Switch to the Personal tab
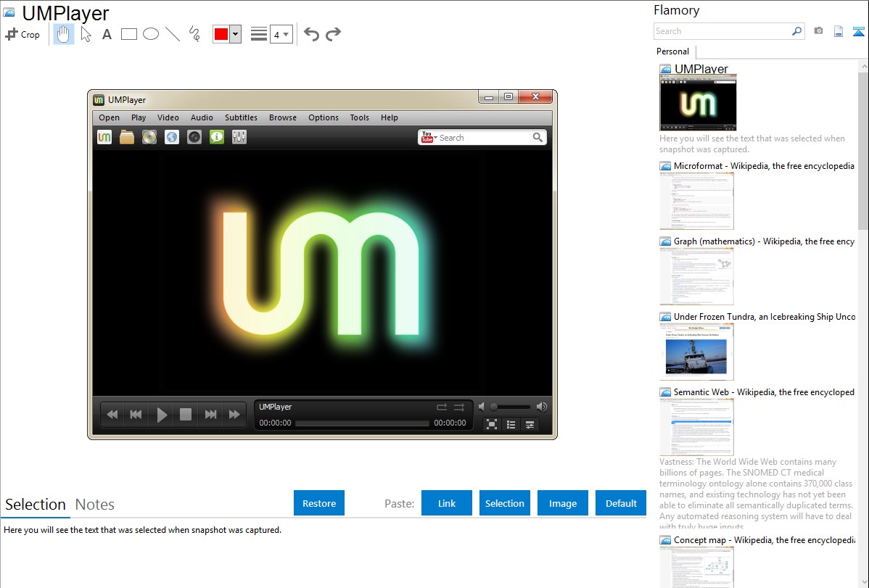 coord(673,51)
